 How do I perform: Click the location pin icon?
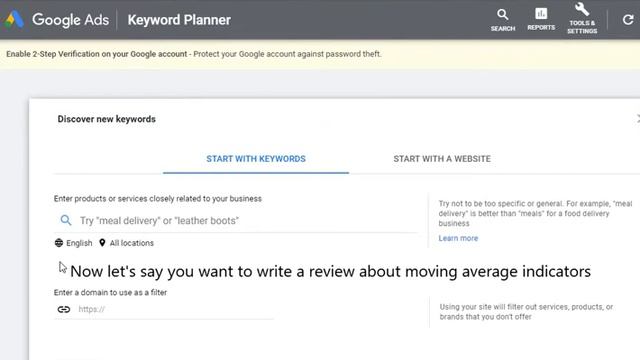click(102, 243)
